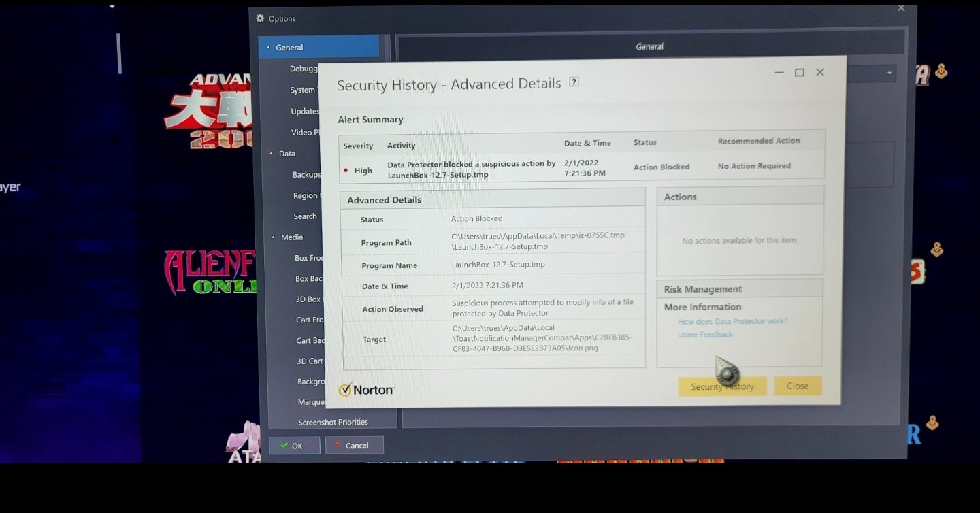Image resolution: width=980 pixels, height=513 pixels.
Task: Click the Recommended Action column header
Action: (759, 141)
